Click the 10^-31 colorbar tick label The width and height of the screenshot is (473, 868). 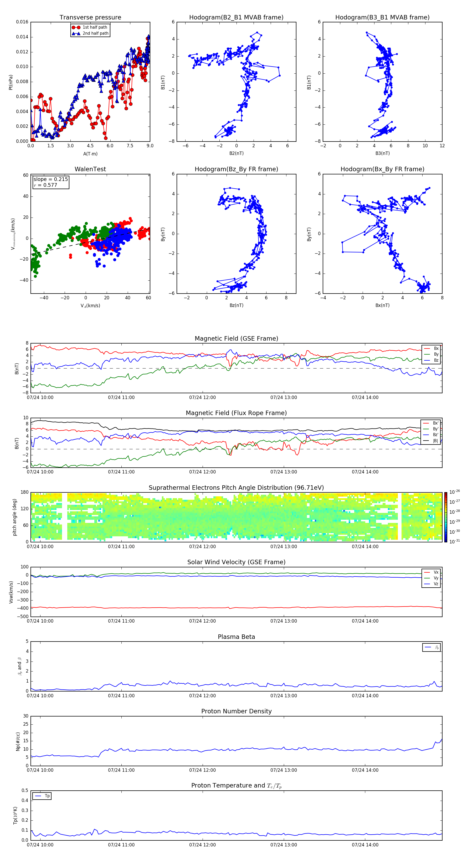point(455,542)
